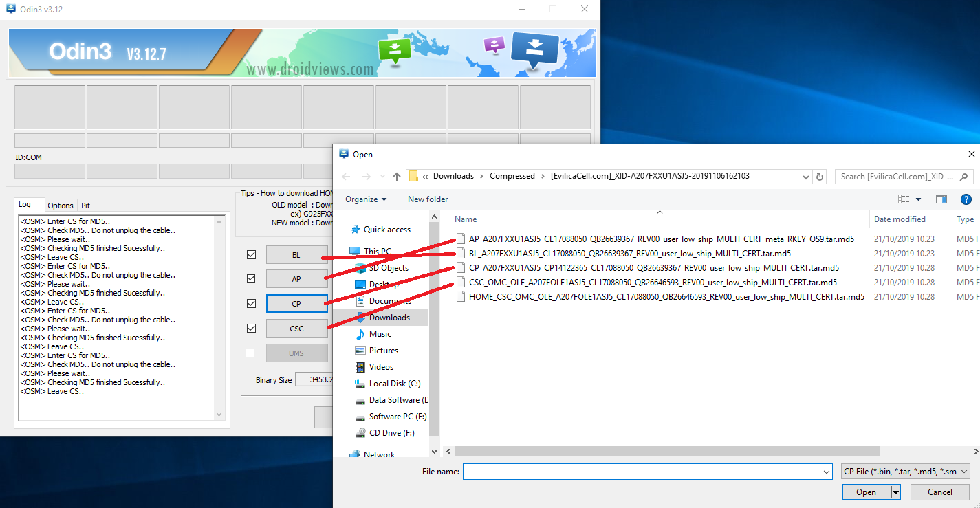Open the Organize dropdown menu

click(366, 199)
